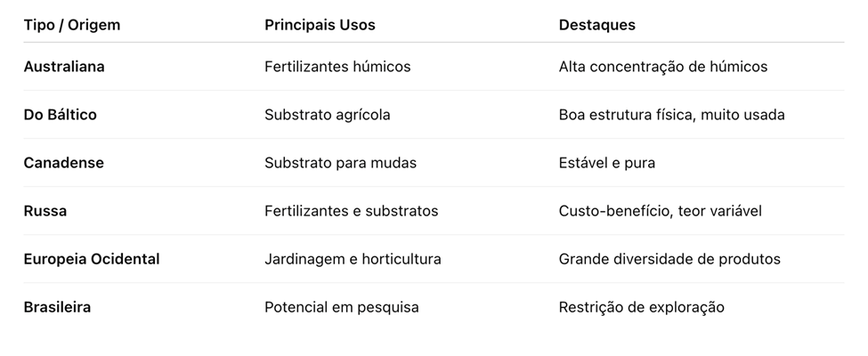Viewport: 868px width, 356px height.
Task: Click the 'Alta concentração de húmicos' cell
Action: [662, 67]
